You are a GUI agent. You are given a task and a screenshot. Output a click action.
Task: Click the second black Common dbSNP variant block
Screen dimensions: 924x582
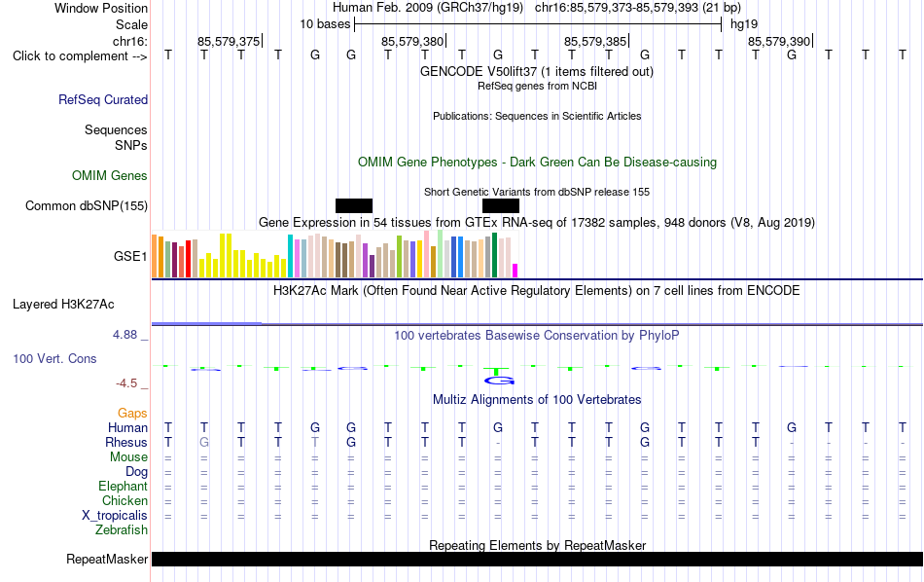(x=500, y=205)
